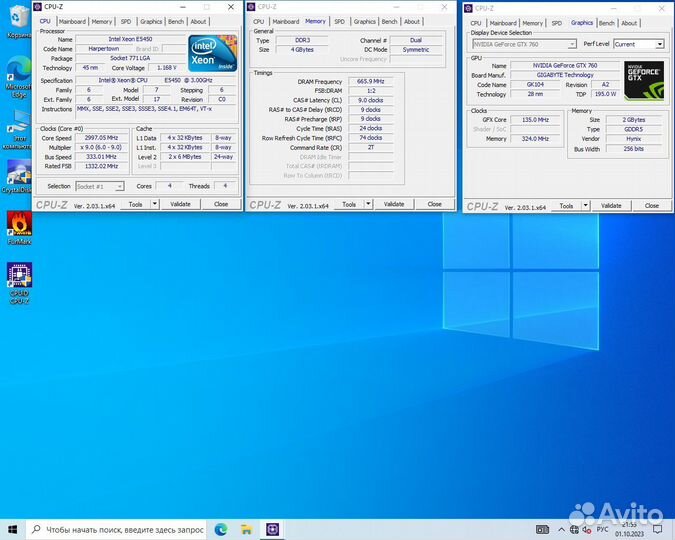Click the GIGABYTE Technology board manufacturer field
Screen dimensions: 675x540
[565, 75]
